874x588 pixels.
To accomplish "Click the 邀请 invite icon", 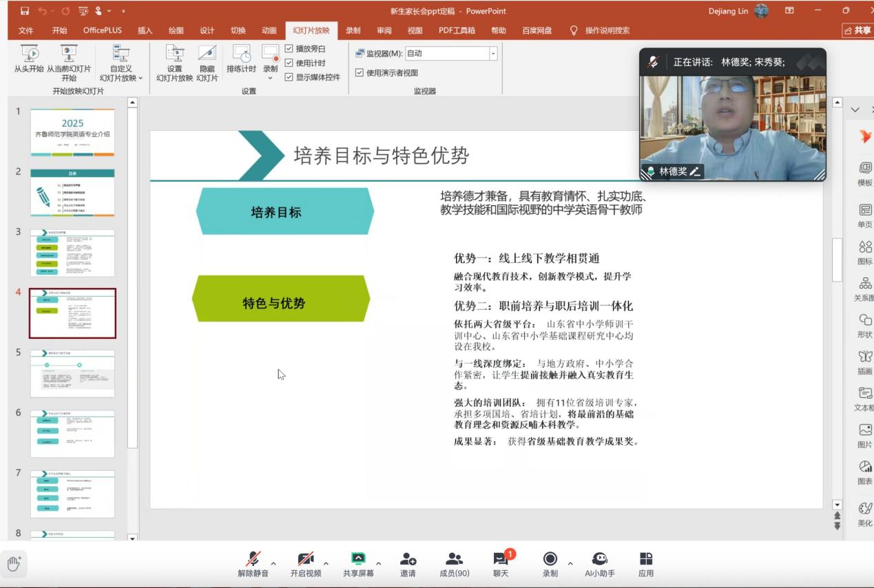I will 408,559.
